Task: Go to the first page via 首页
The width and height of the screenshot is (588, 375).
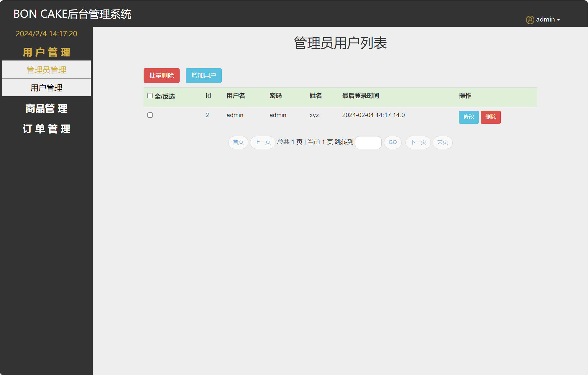Action: [238, 143]
